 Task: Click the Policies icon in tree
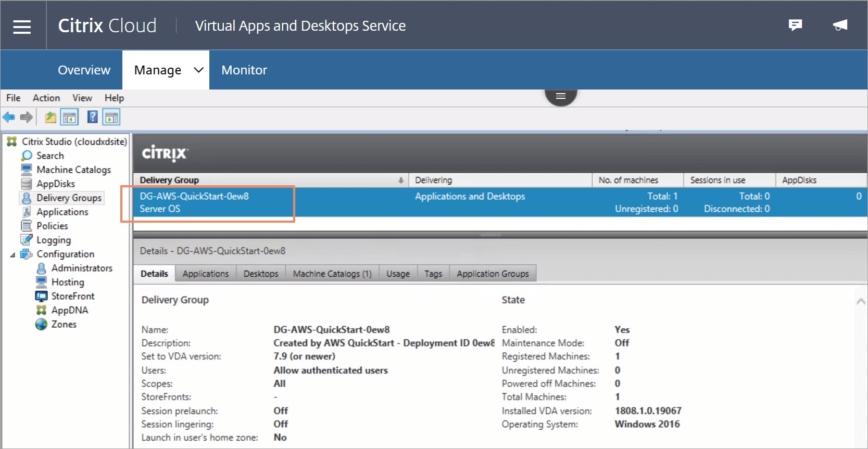pos(27,226)
